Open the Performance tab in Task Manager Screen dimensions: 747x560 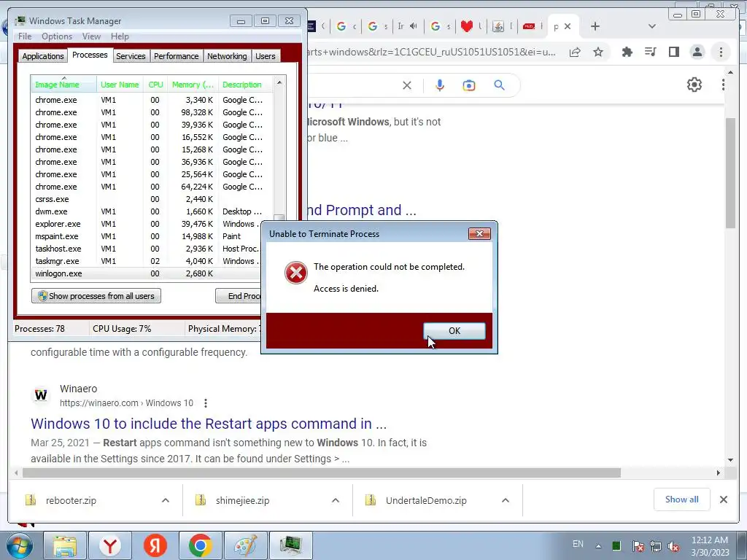click(177, 56)
